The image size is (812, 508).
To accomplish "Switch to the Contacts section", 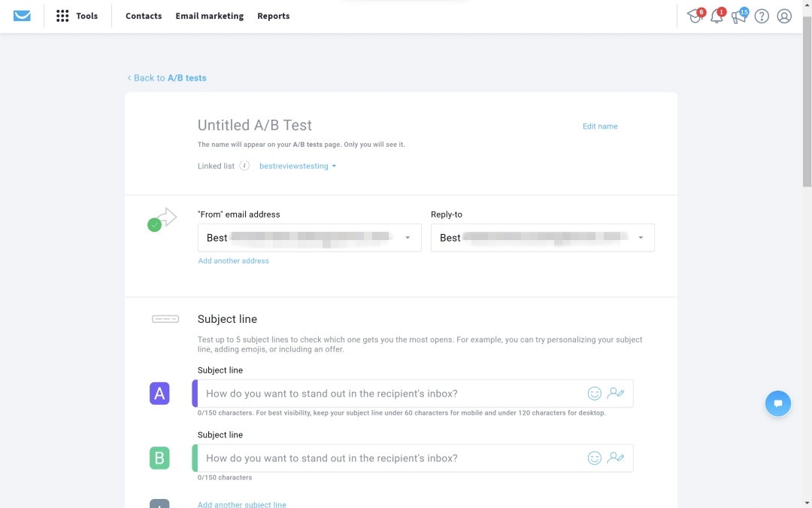I will tap(143, 16).
